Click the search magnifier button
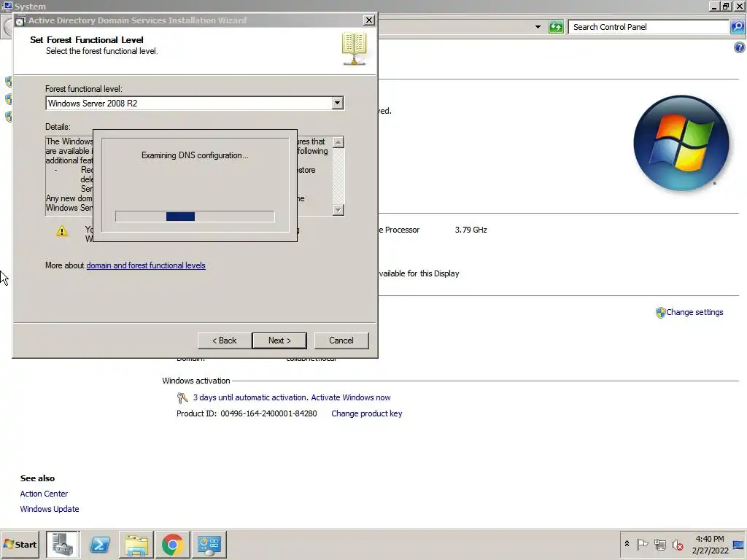Image resolution: width=747 pixels, height=560 pixels. [x=738, y=27]
